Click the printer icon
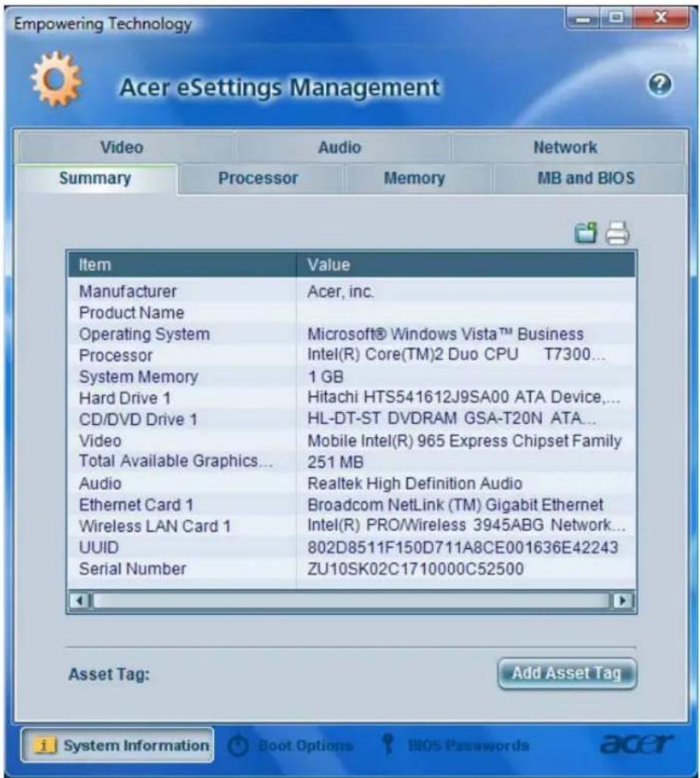Screen dimensions: 700x778 (x=617, y=233)
